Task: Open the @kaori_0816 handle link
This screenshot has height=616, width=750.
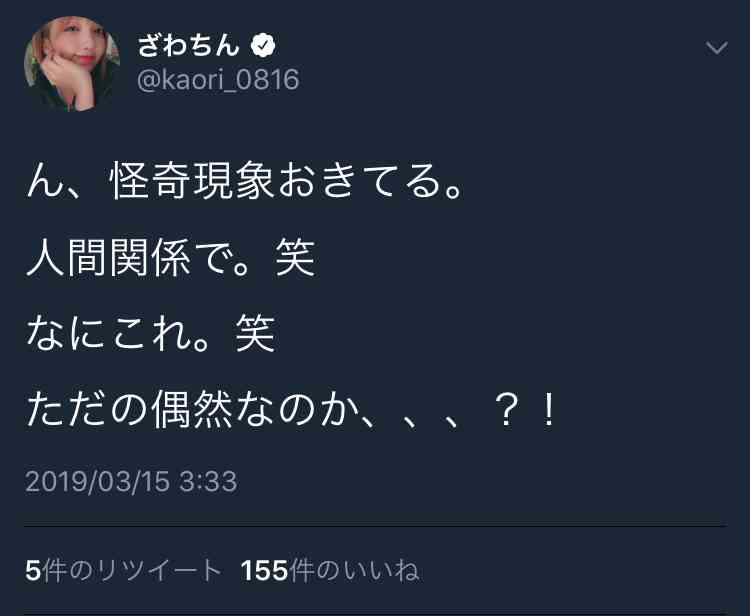Action: pos(218,80)
